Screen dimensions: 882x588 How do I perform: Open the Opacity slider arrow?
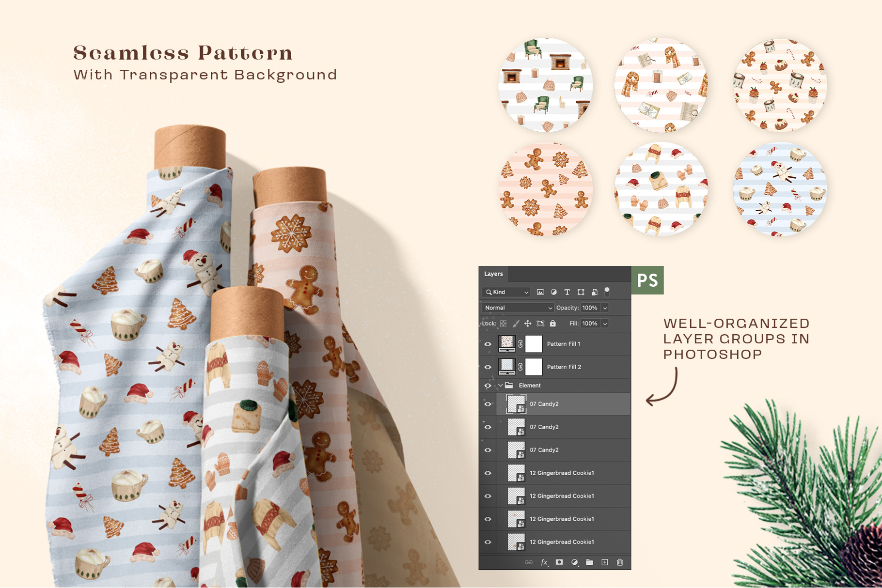click(605, 308)
